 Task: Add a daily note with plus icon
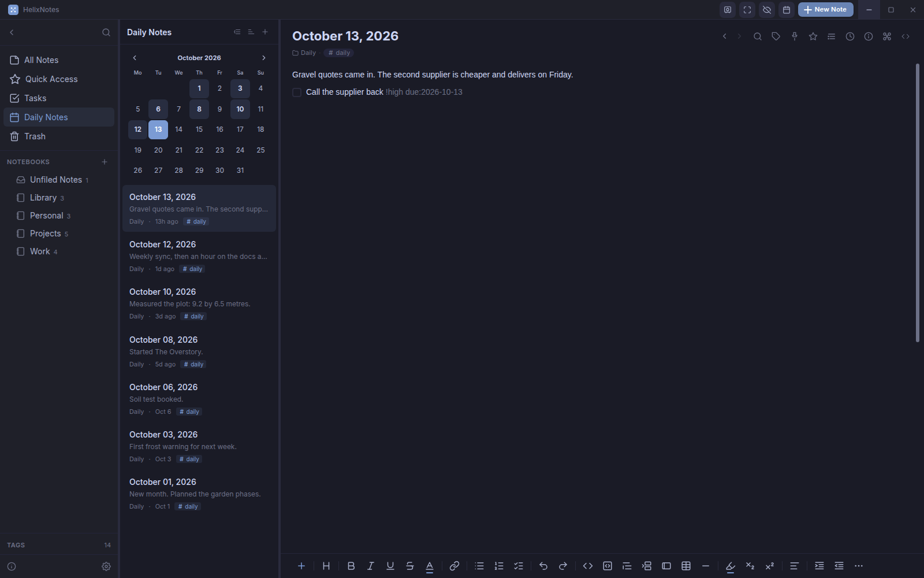[265, 32]
